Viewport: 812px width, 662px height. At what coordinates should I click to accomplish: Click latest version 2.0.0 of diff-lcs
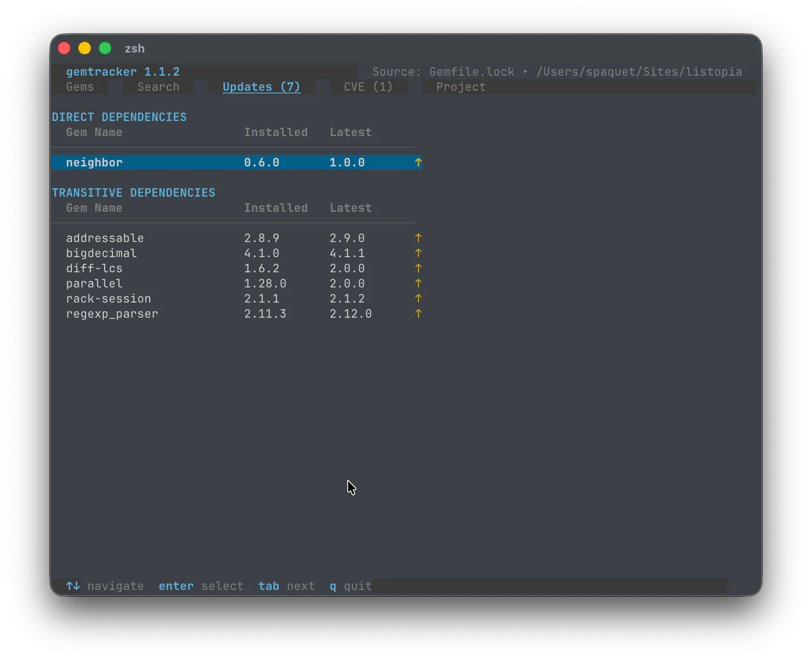pyautogui.click(x=347, y=268)
